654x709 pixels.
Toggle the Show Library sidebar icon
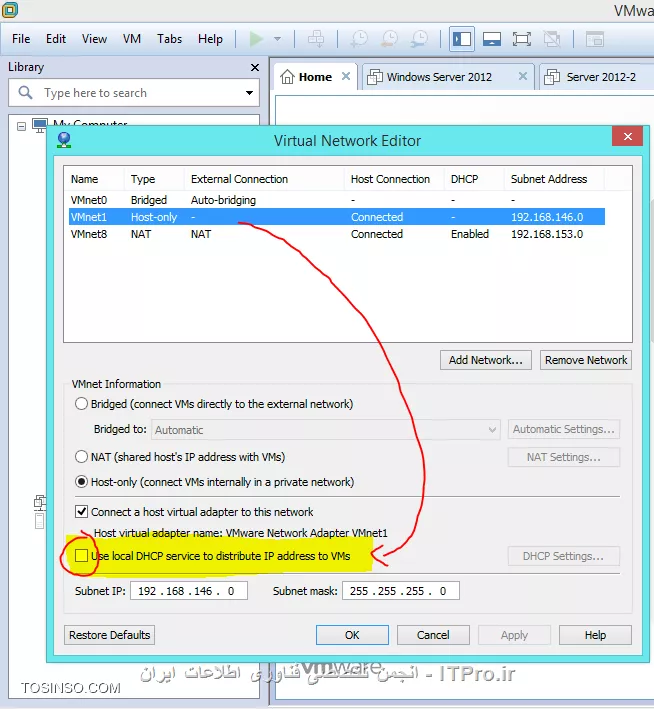coord(462,39)
